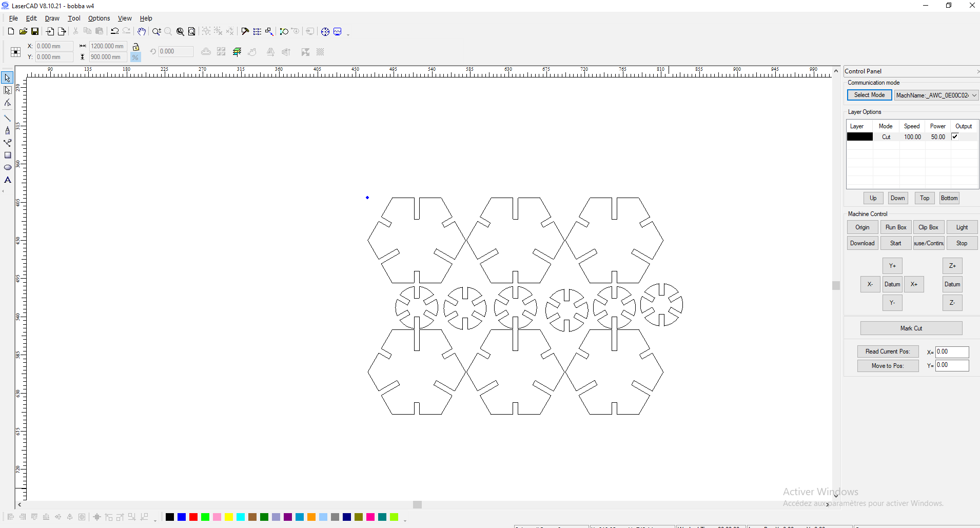Select the Text tool
980x528 pixels.
tap(8, 180)
